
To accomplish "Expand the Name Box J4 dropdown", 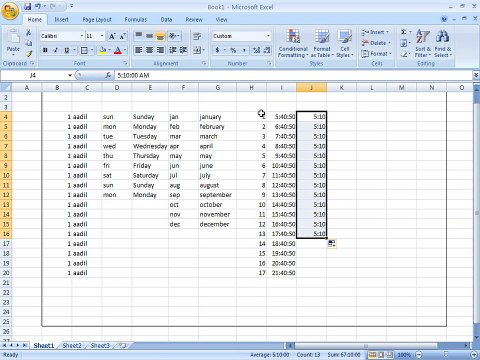I will coord(70,75).
